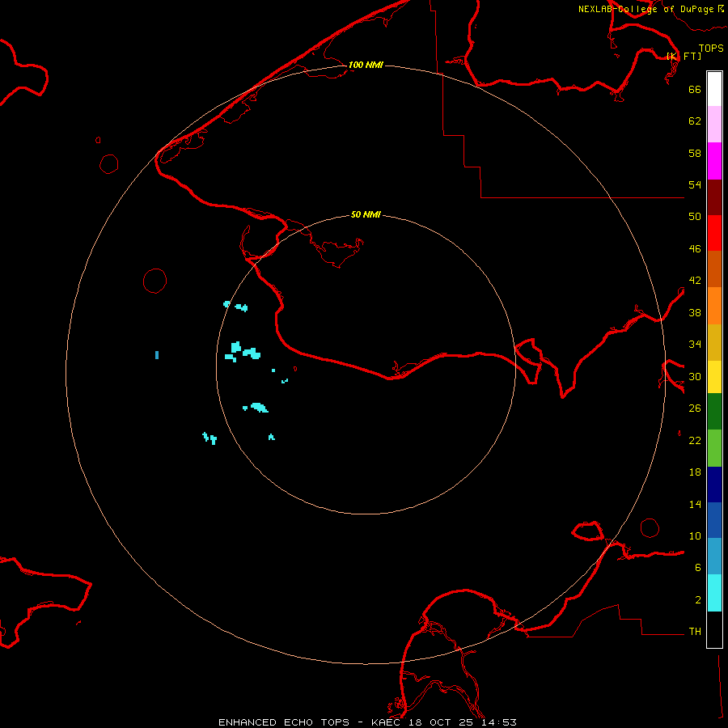The height and width of the screenshot is (728, 728).
Task: Select the cyan legend band near 2
Action: [x=714, y=593]
